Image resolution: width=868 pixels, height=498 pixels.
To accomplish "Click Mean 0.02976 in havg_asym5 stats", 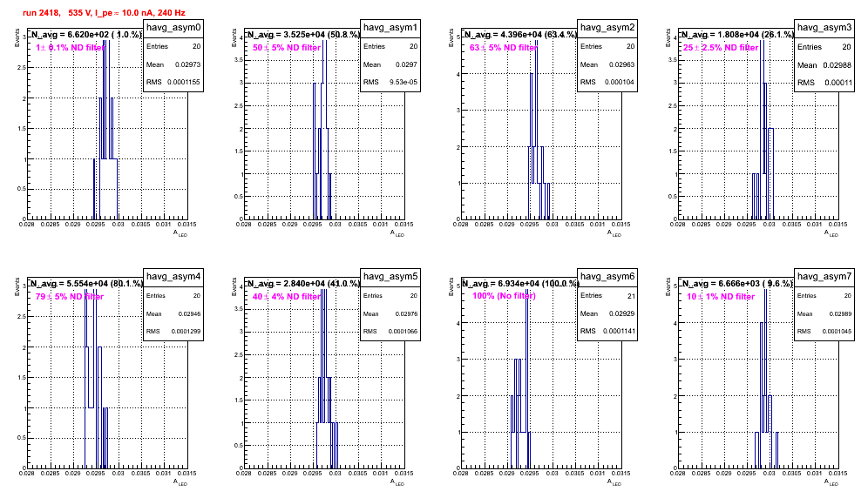I will point(390,313).
